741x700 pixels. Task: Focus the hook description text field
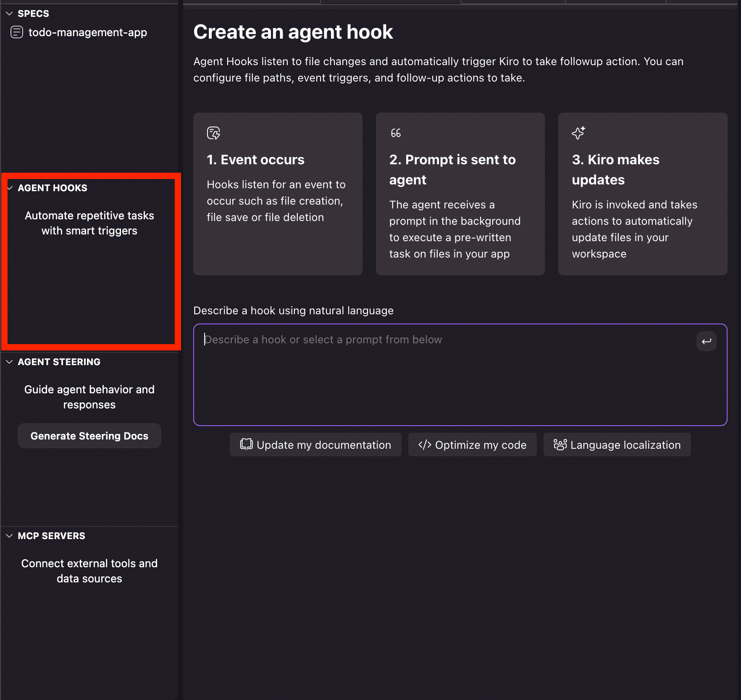pyautogui.click(x=445, y=374)
